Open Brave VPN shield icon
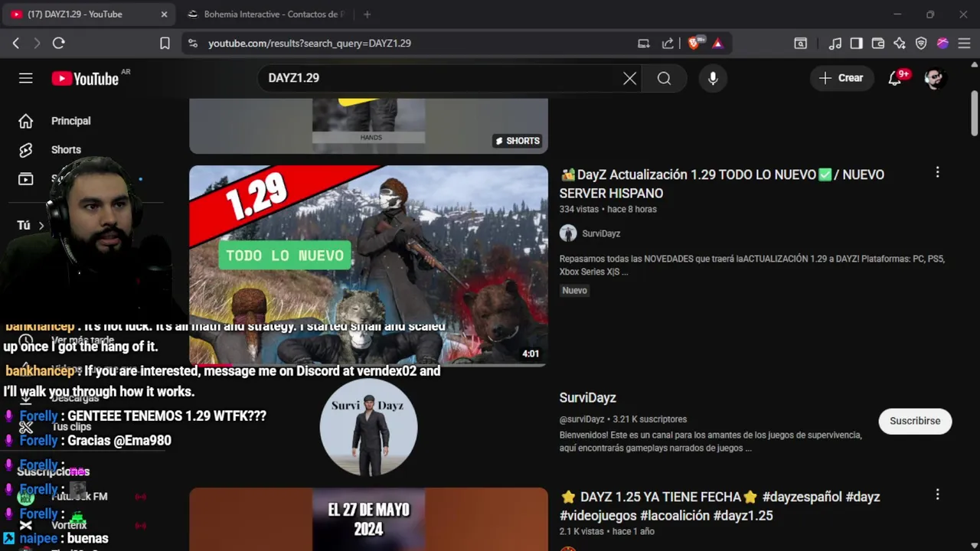This screenshot has width=980, height=551. pos(921,44)
